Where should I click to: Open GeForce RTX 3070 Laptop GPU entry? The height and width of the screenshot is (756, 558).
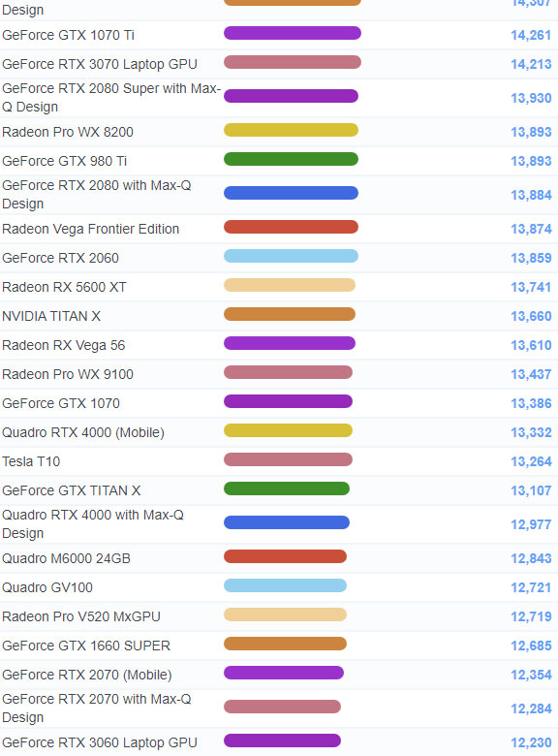(x=100, y=64)
